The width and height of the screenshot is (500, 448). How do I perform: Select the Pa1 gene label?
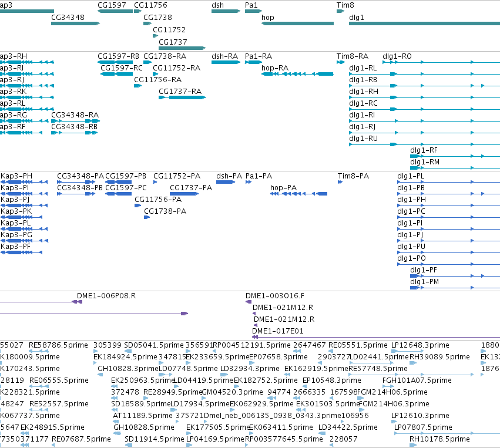click(251, 5)
